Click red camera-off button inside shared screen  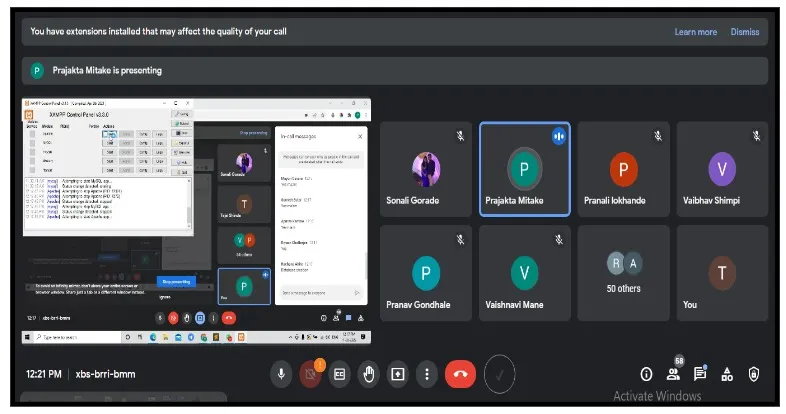coord(173,318)
